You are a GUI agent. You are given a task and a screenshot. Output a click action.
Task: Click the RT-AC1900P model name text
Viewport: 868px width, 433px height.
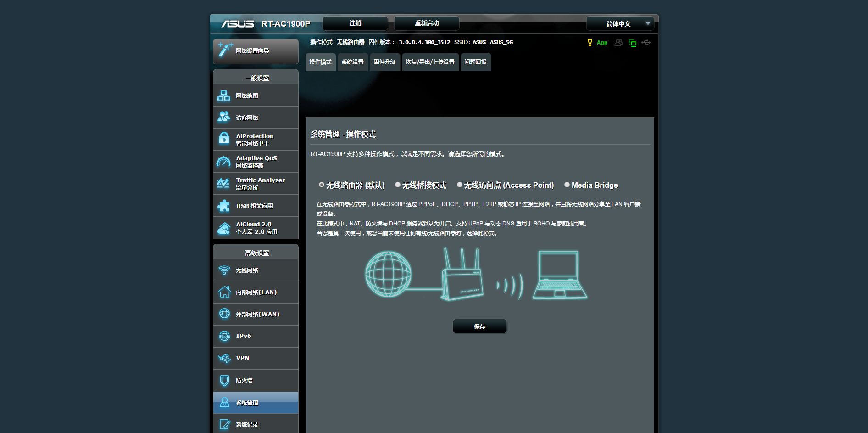(x=285, y=24)
